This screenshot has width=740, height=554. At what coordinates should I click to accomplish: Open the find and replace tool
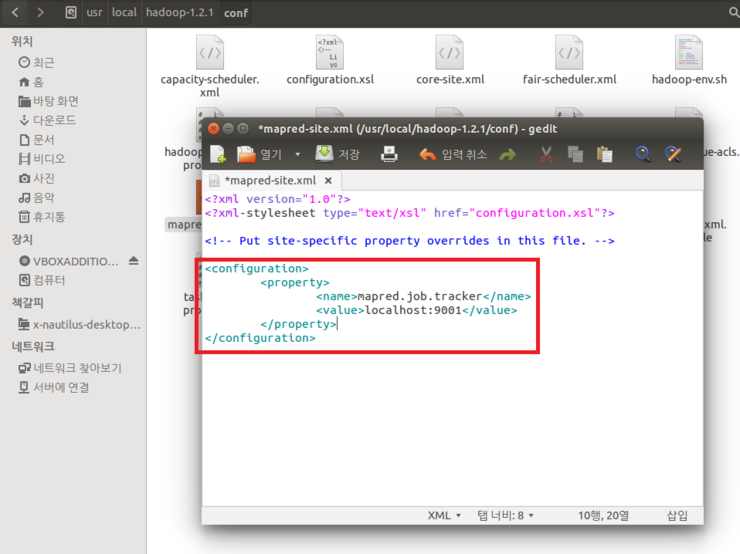pyautogui.click(x=673, y=154)
